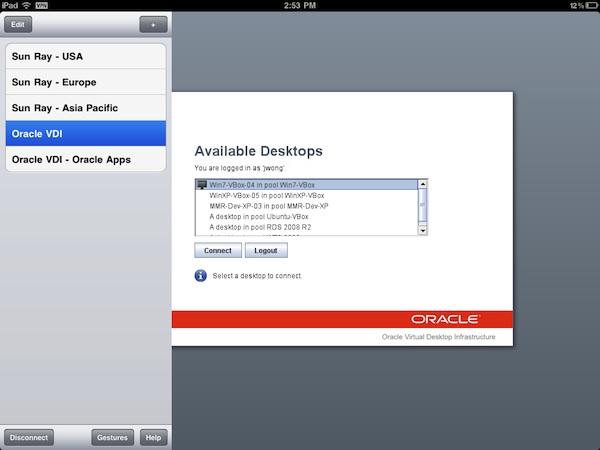600x450 pixels.
Task: Choose MMR-Dev-XP-03 in pool MMR-Dev-XP
Action: (307, 206)
